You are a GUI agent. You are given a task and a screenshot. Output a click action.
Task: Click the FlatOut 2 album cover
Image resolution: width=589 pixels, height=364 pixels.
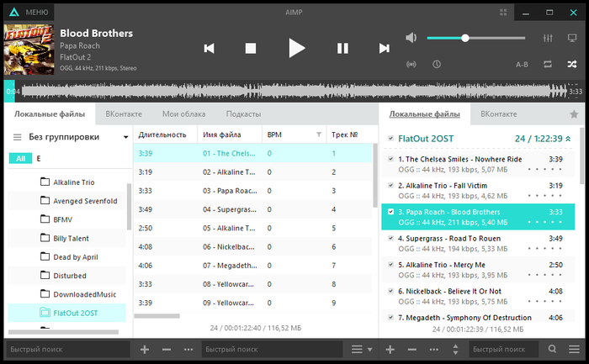(x=29, y=50)
